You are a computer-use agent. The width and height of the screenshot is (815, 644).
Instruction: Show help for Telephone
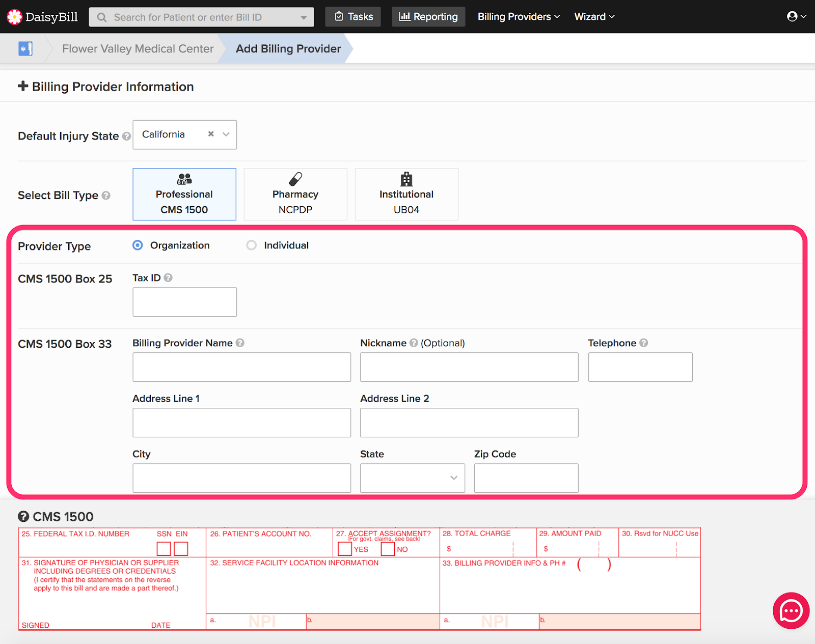(643, 343)
